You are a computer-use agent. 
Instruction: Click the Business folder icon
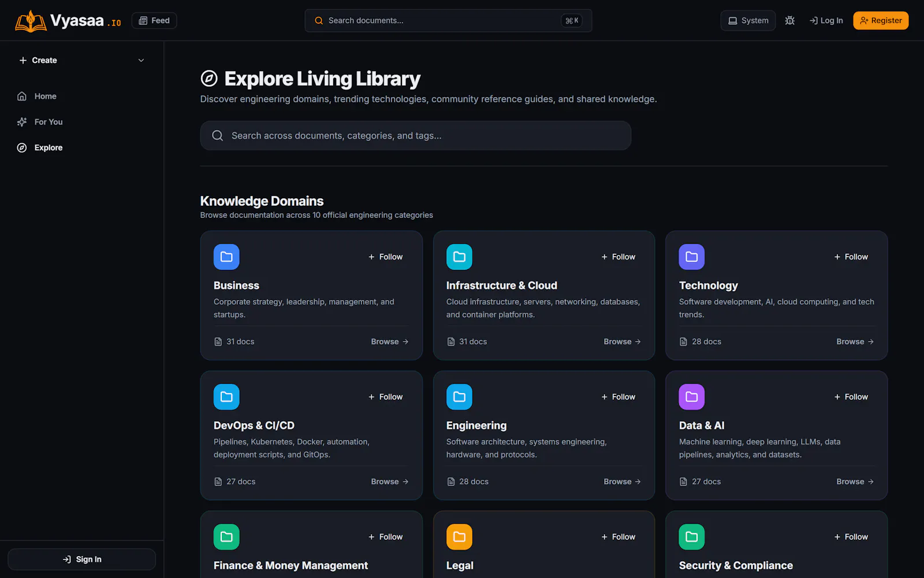click(x=226, y=257)
